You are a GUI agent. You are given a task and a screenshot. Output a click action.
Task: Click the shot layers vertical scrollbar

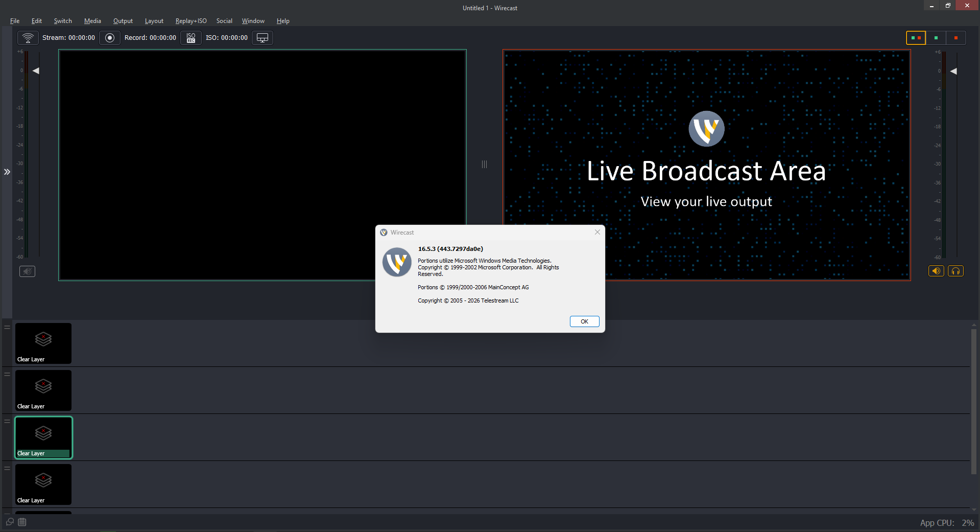(x=974, y=402)
